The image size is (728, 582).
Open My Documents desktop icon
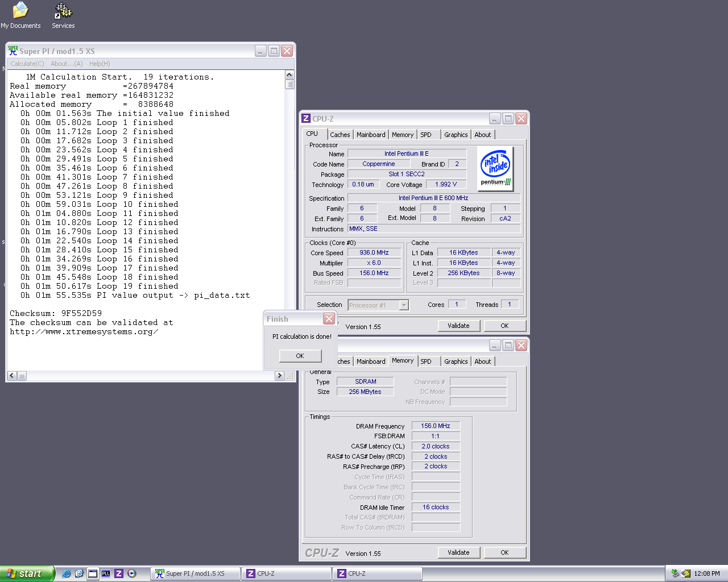(x=20, y=15)
